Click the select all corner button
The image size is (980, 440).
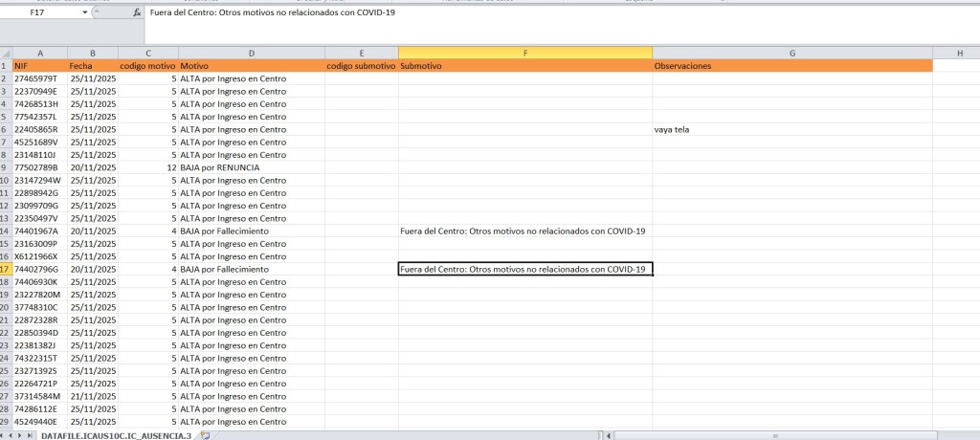click(x=6, y=53)
